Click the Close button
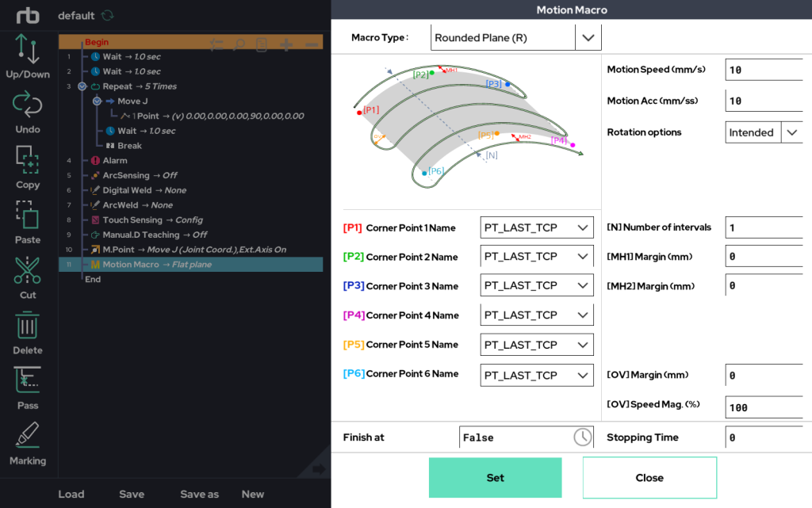 (649, 477)
